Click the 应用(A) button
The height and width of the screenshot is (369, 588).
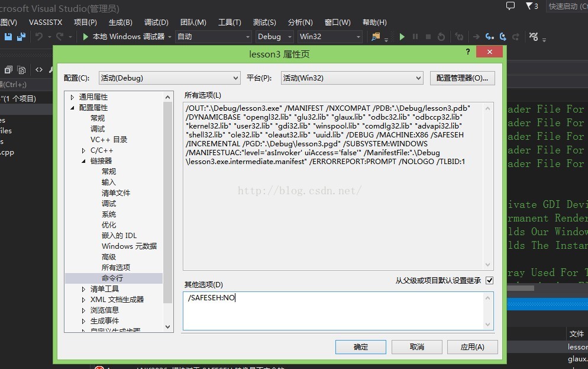[x=473, y=347]
